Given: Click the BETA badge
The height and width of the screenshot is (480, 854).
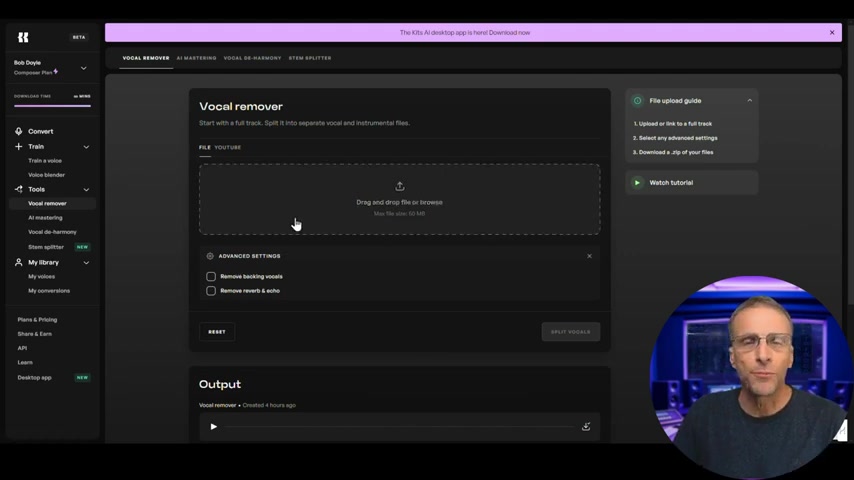Looking at the screenshot, I should point(79,37).
